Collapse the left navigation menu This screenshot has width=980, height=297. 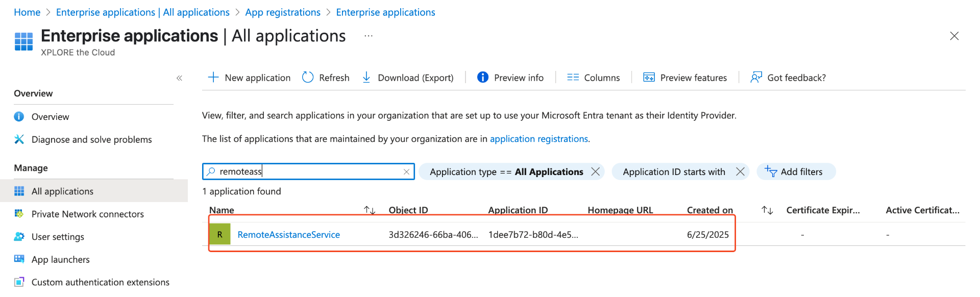click(179, 78)
